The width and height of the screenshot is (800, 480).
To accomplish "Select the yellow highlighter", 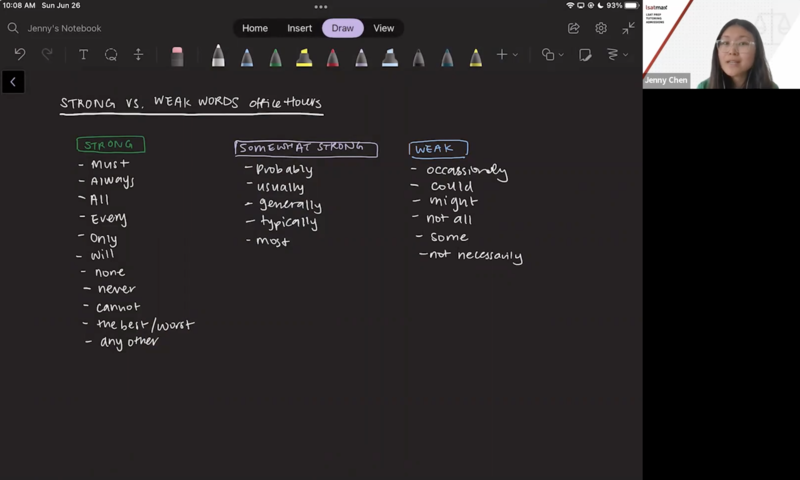I will tap(304, 57).
